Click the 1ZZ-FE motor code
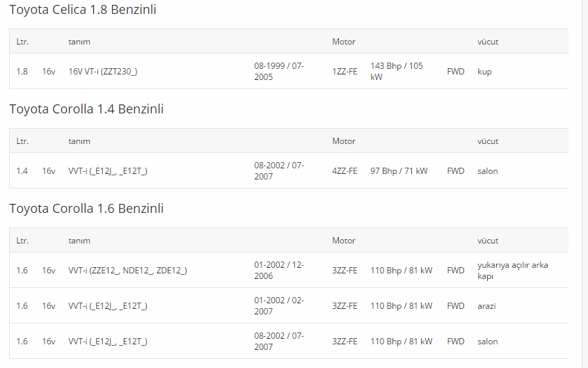Viewport: 588px width, 368px height. pyautogui.click(x=344, y=71)
